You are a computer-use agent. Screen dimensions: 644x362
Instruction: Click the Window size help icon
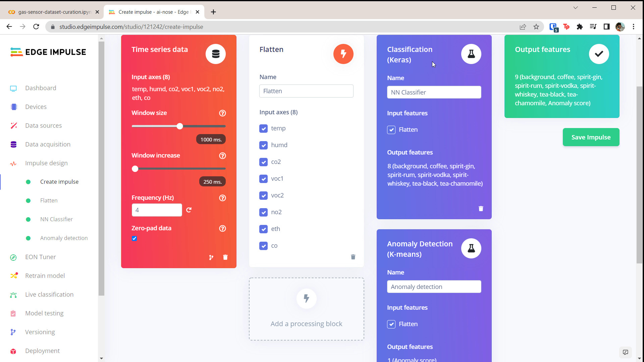click(x=222, y=113)
